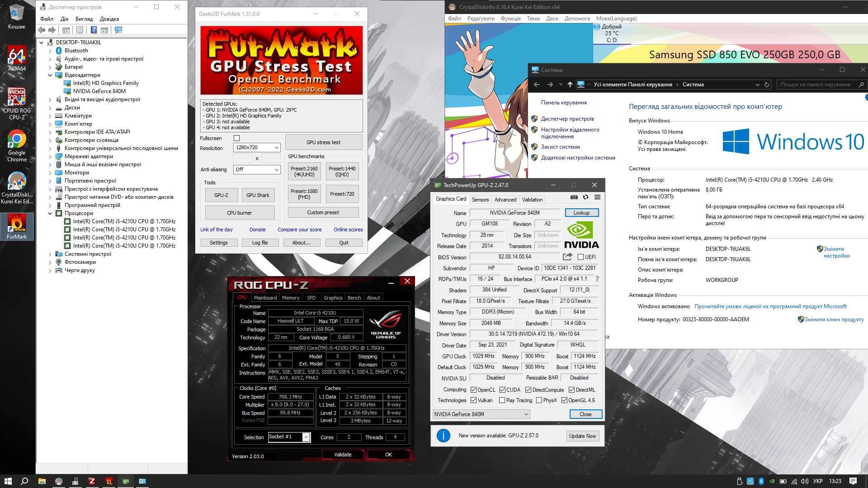Select NVIDIA GeForce 840M in Device Manager tree

click(99, 91)
